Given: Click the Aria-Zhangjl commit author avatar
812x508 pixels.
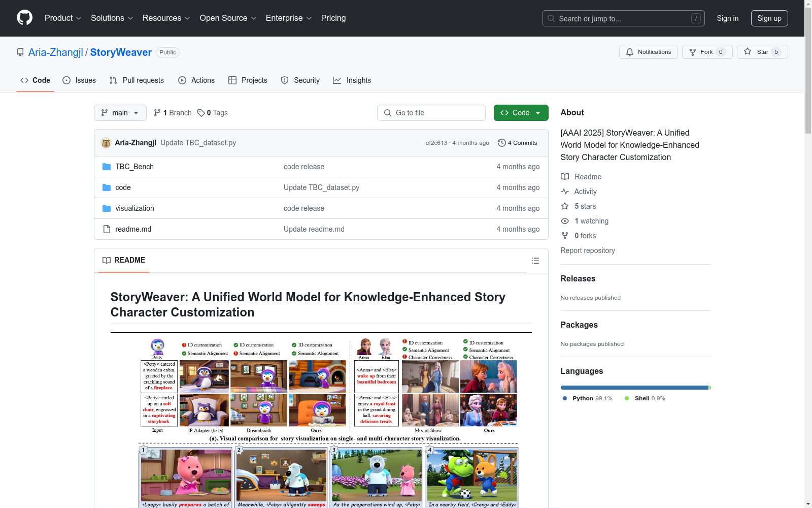Looking at the screenshot, I should click(106, 143).
